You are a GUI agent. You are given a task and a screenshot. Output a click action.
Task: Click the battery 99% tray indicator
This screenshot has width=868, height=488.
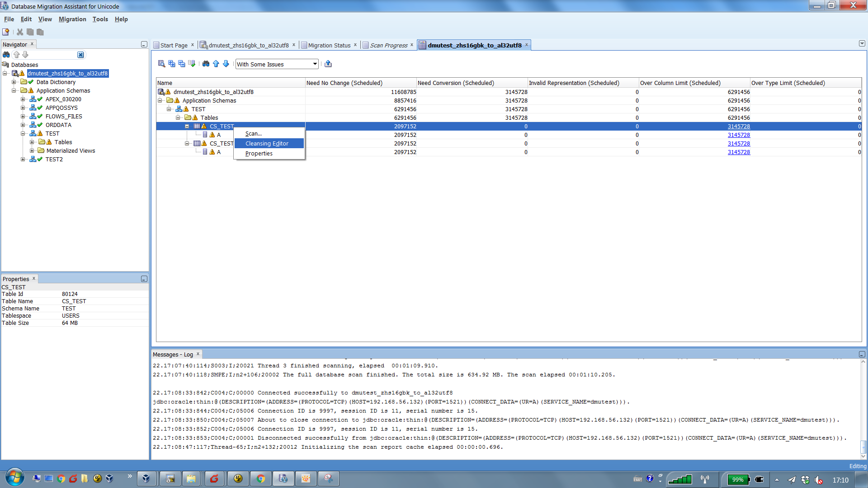coord(738,479)
